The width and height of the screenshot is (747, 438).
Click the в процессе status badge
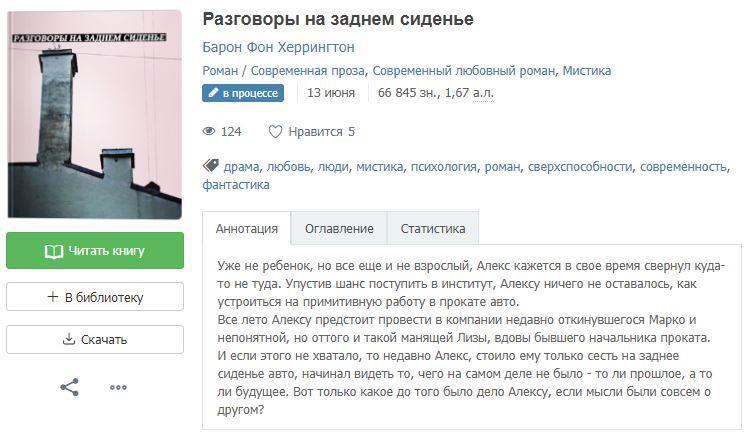(x=243, y=93)
